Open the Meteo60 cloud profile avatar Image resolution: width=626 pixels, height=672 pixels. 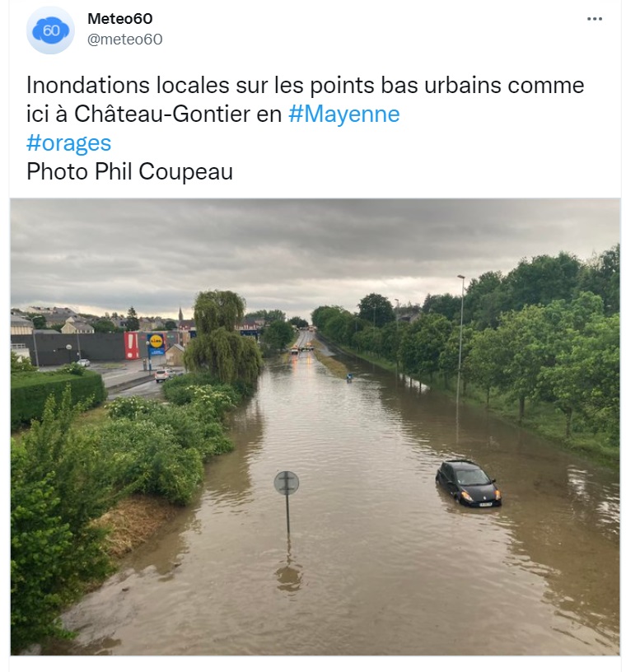click(x=50, y=30)
